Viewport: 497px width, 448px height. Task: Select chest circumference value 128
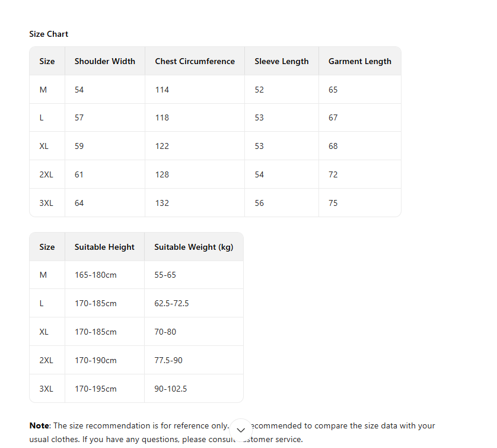click(x=162, y=174)
